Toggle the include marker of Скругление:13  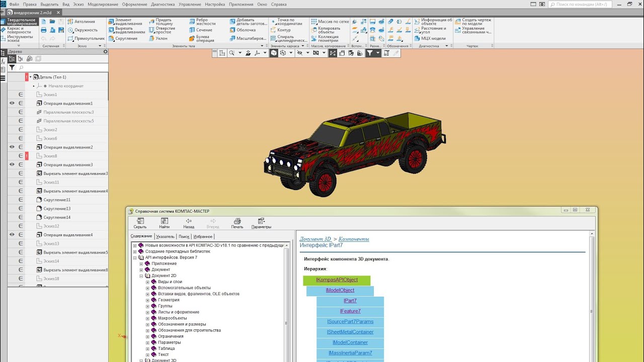tap(21, 208)
